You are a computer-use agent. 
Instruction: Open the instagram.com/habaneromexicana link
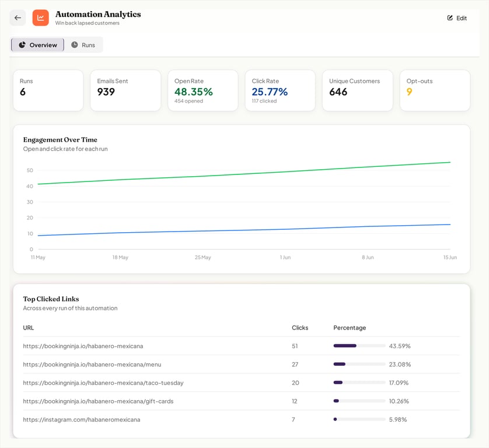[x=82, y=419]
